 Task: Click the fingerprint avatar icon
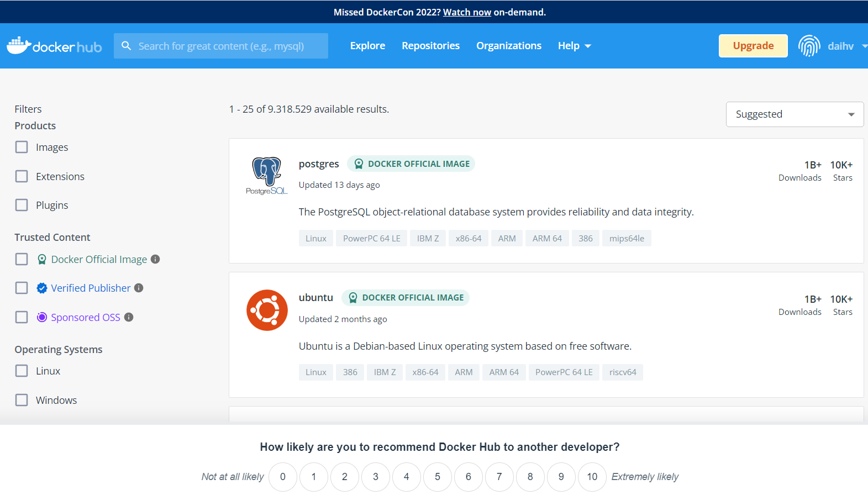coord(809,46)
